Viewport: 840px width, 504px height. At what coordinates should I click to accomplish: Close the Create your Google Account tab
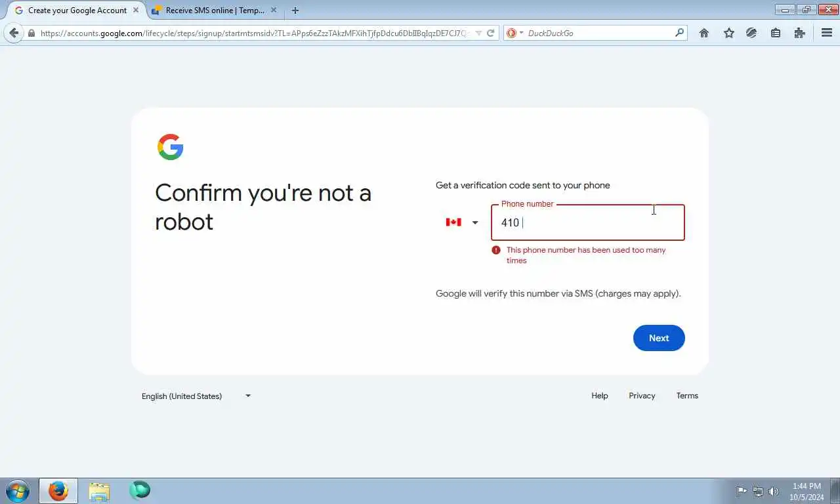coord(136,10)
